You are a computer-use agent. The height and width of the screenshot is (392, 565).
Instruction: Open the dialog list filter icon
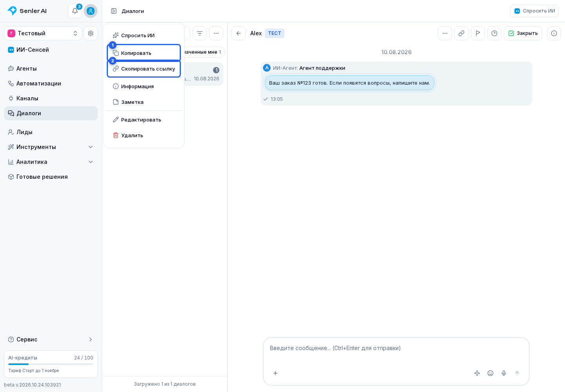pos(200,33)
